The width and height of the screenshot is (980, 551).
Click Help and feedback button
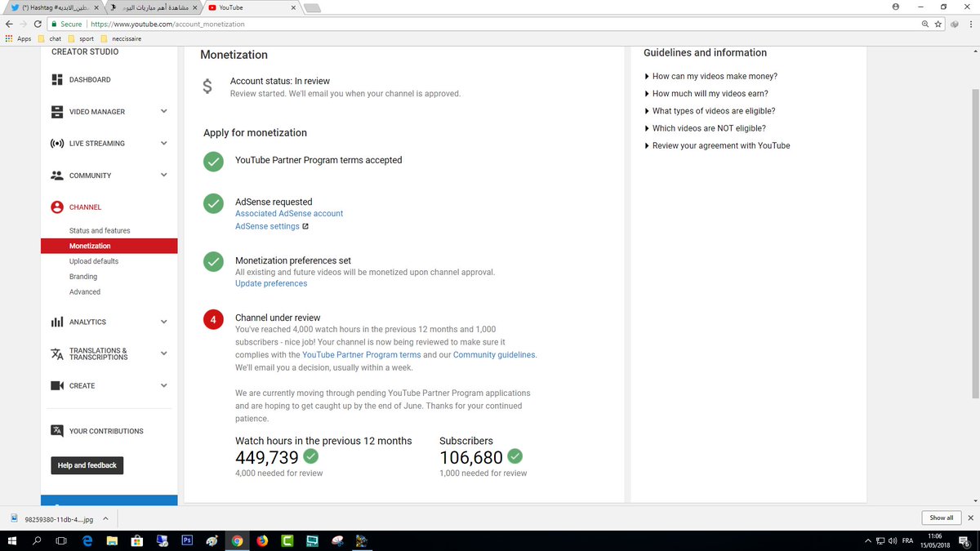click(x=87, y=465)
